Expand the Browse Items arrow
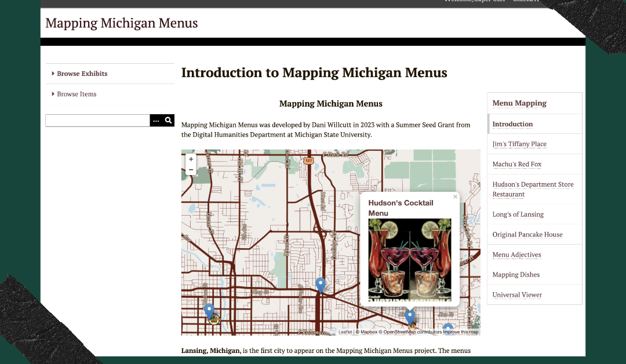The width and height of the screenshot is (626, 364). (x=53, y=94)
